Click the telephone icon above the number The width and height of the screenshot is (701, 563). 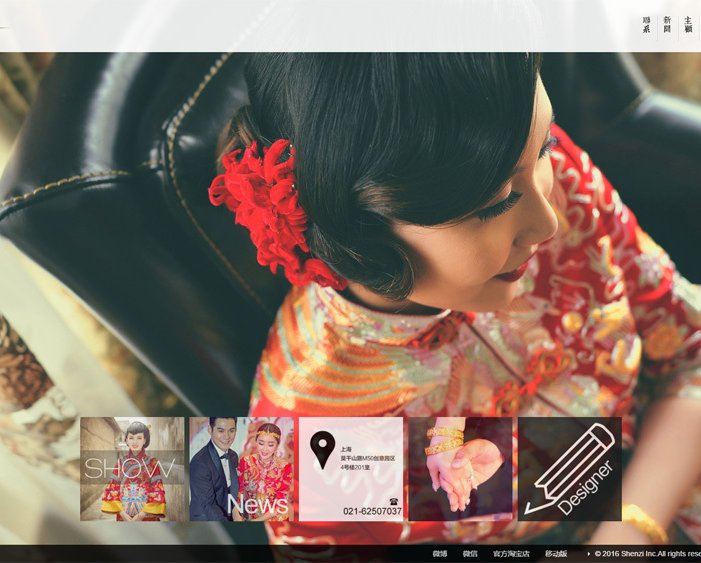[x=393, y=500]
